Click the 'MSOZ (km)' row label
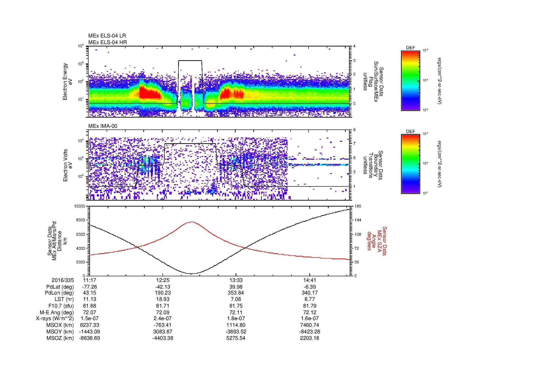 [60, 338]
